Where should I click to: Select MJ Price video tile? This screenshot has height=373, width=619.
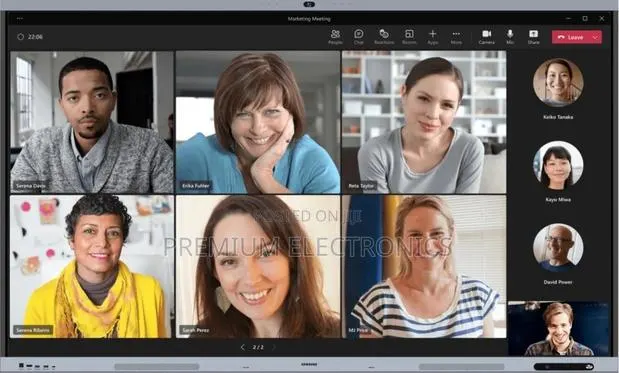coord(424,266)
